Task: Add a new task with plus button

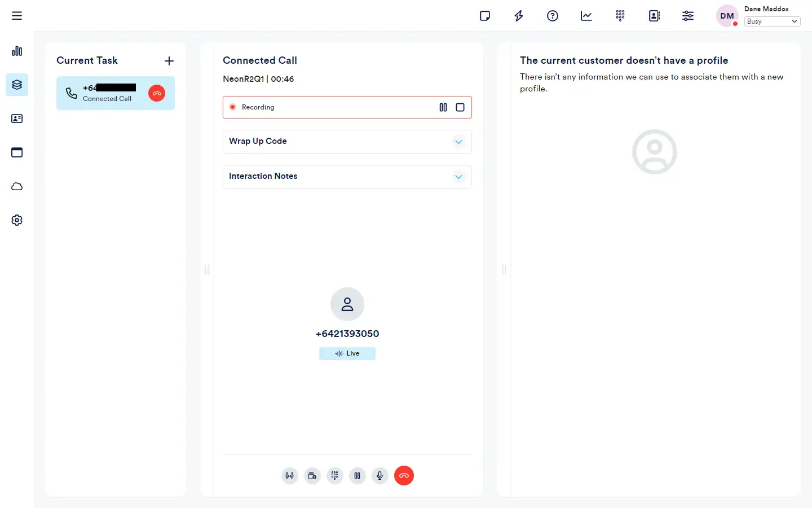Action: click(169, 61)
